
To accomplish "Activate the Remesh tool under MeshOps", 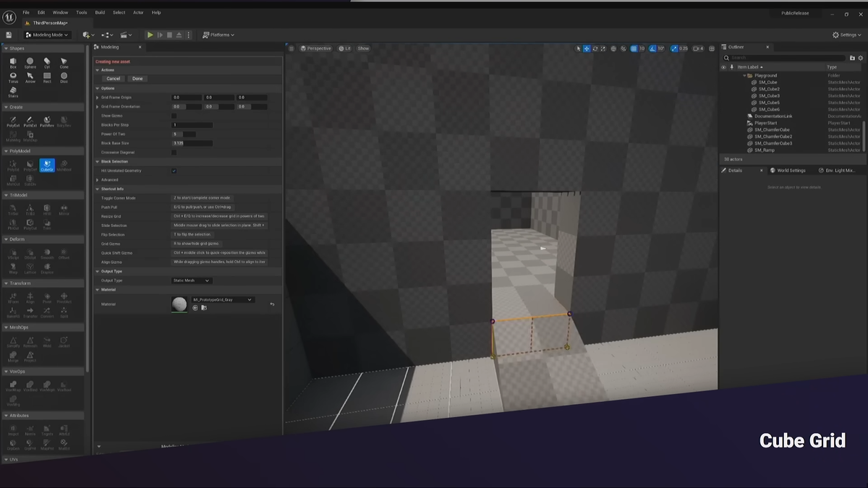I will (x=30, y=340).
